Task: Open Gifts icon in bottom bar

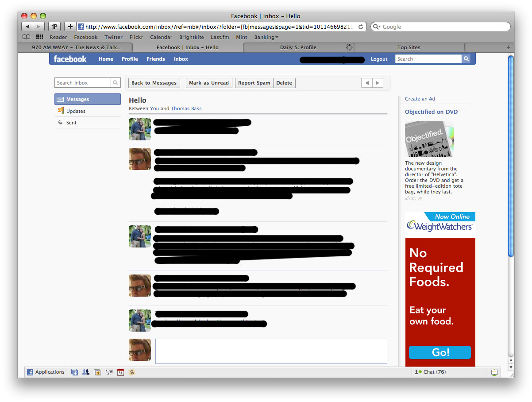Action: [x=97, y=372]
